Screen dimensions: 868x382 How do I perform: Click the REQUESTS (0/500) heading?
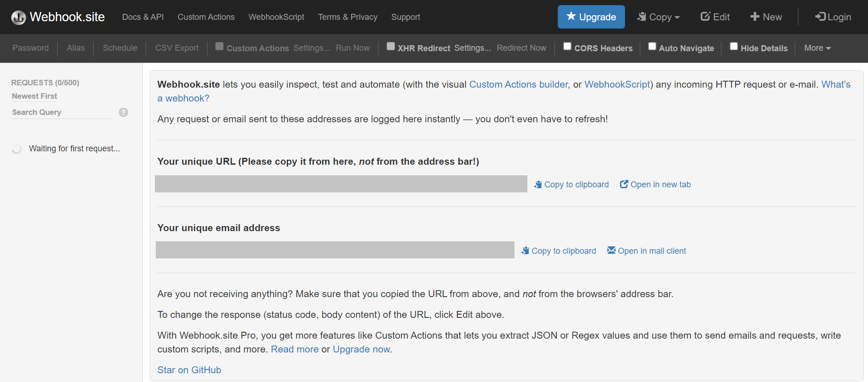point(45,83)
